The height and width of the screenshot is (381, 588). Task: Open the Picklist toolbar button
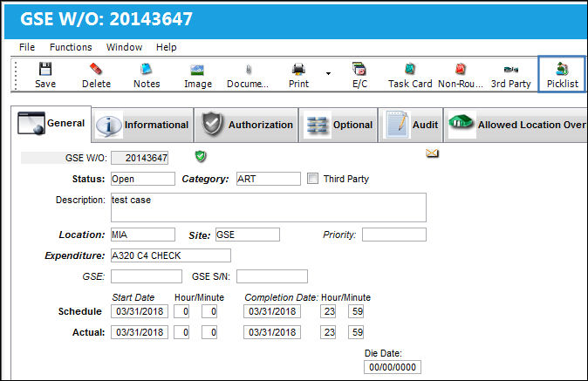pyautogui.click(x=562, y=74)
